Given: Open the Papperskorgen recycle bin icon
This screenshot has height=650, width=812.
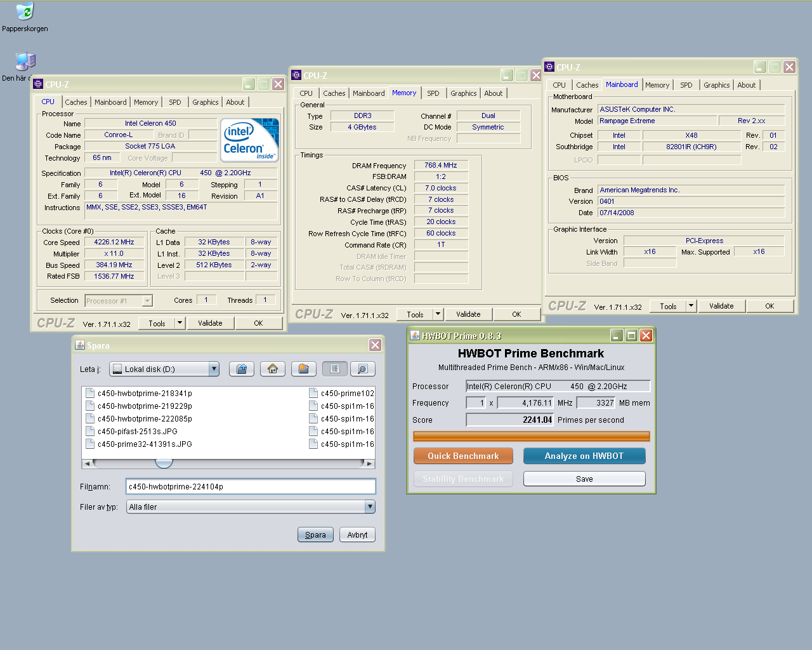Looking at the screenshot, I should click(x=25, y=12).
